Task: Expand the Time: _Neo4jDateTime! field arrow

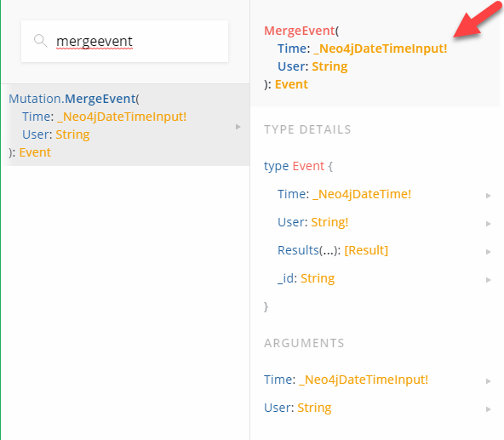Action: coord(489,196)
